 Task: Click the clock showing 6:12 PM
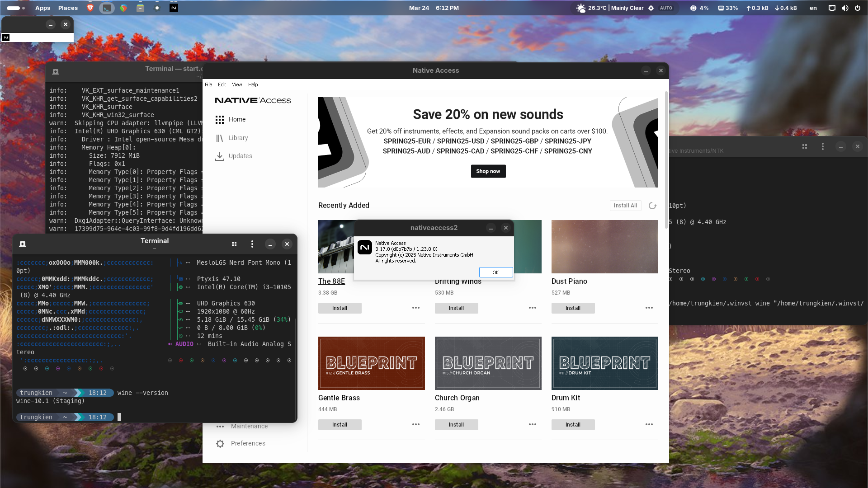click(447, 8)
